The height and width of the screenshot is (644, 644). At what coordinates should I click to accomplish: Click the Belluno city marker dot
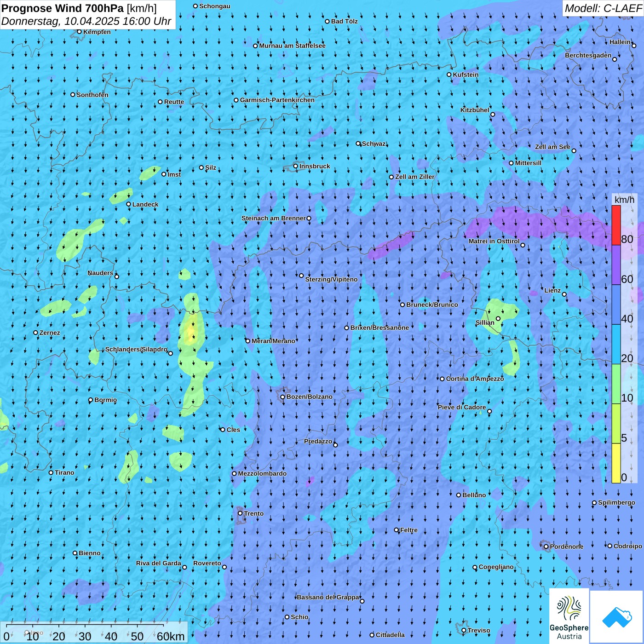(458, 495)
